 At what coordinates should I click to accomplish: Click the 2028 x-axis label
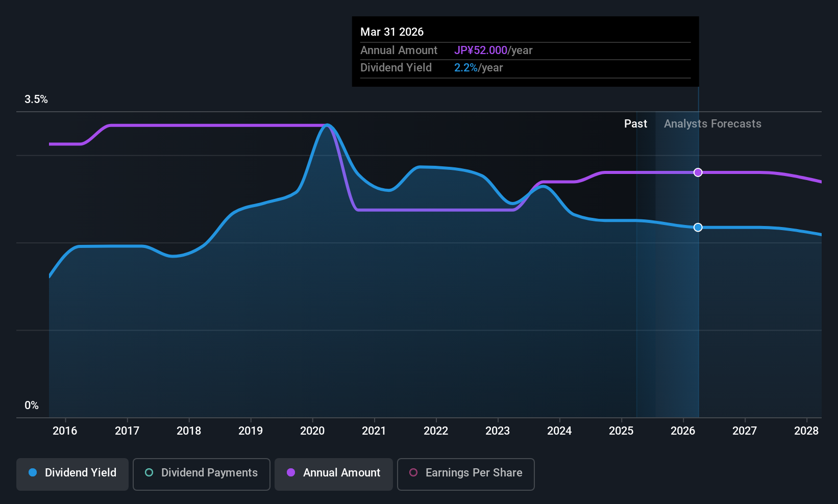[806, 431]
